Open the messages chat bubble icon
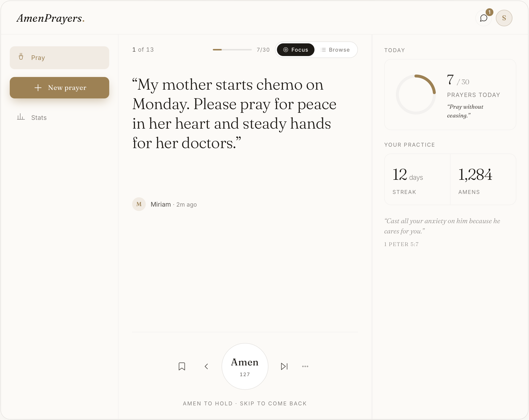This screenshot has height=420, width=529. [x=483, y=18]
